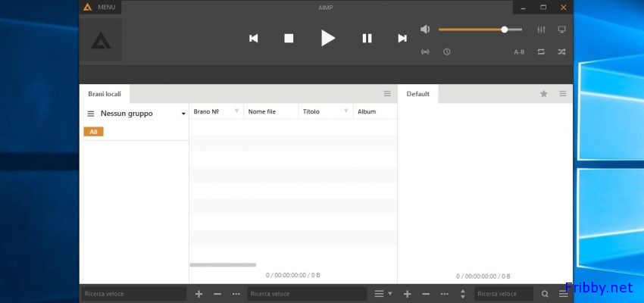Open the internet radio capture icon
644x303 pixels.
425,52
